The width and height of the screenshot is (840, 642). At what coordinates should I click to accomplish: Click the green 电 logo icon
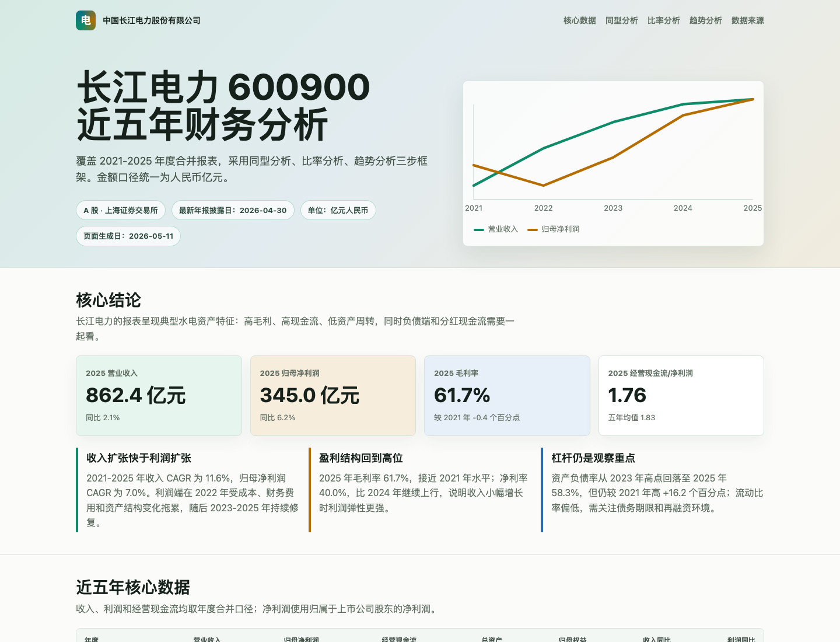pyautogui.click(x=86, y=20)
